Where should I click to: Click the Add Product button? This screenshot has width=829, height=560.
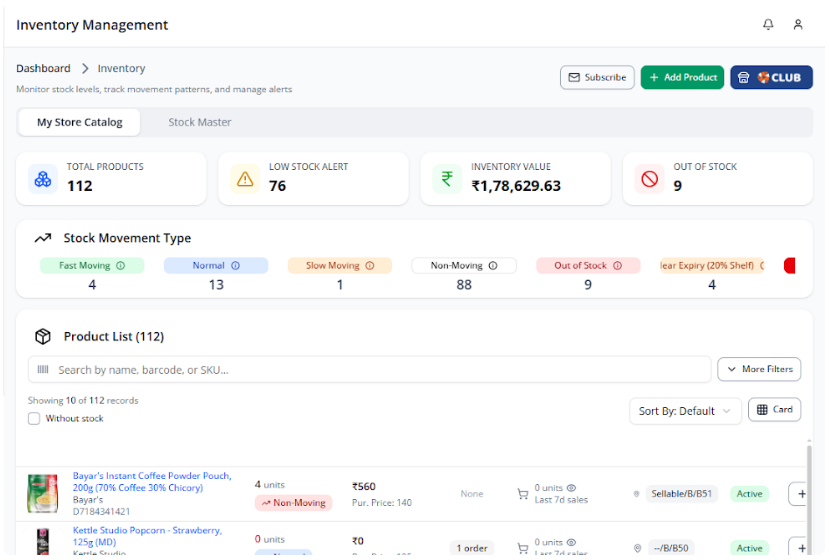[682, 78]
